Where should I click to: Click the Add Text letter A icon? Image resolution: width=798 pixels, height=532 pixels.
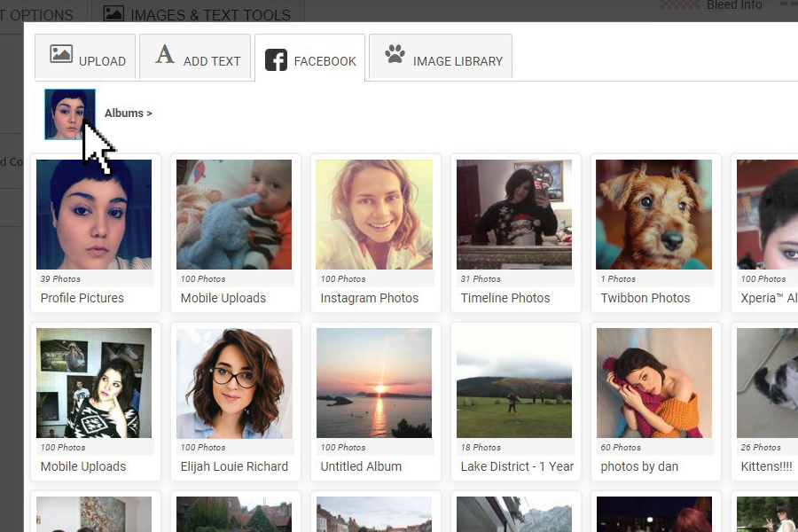(x=164, y=54)
